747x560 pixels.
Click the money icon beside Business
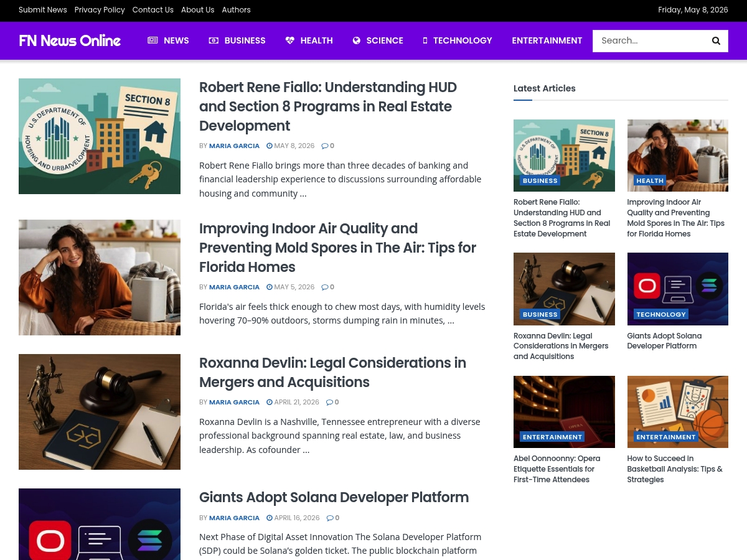pyautogui.click(x=214, y=40)
